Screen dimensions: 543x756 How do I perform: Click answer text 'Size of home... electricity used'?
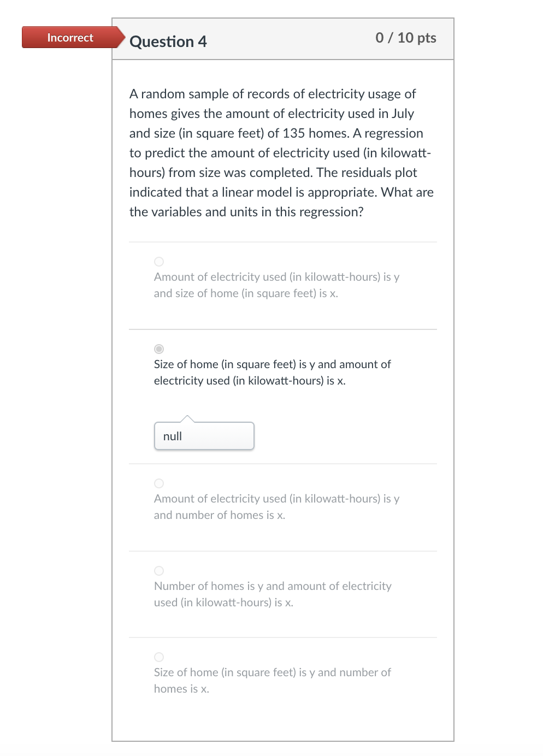point(272,373)
